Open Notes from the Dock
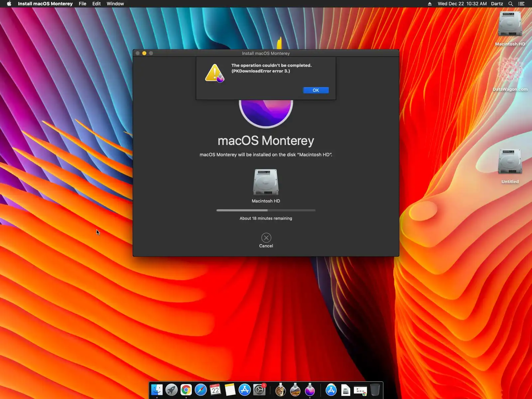The height and width of the screenshot is (399, 532). 230,390
